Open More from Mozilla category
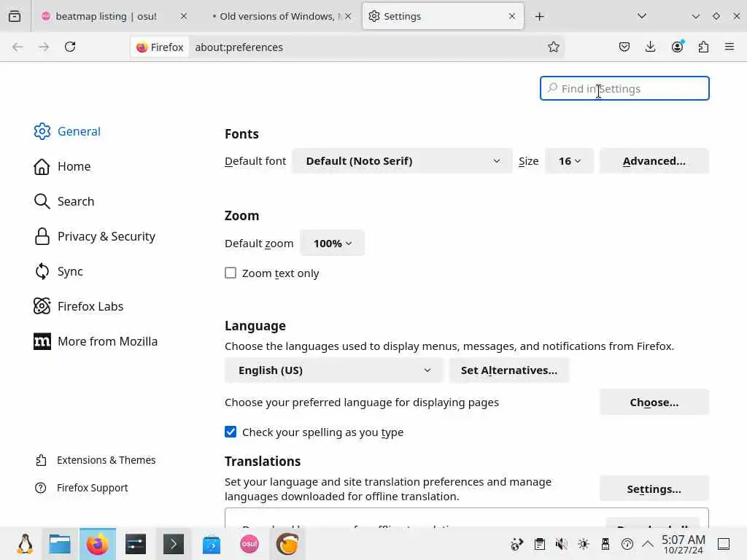This screenshot has height=560, width=747. point(96,341)
